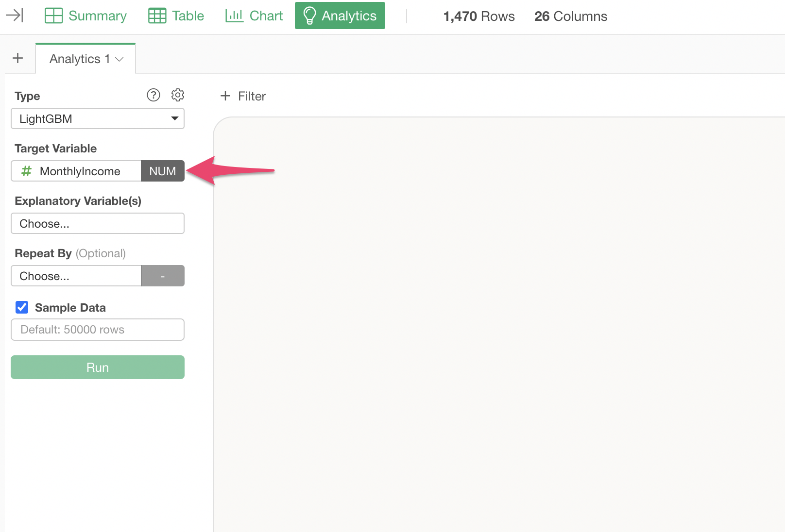Choose Explanatory Variable(s) field
The image size is (785, 532).
click(98, 224)
